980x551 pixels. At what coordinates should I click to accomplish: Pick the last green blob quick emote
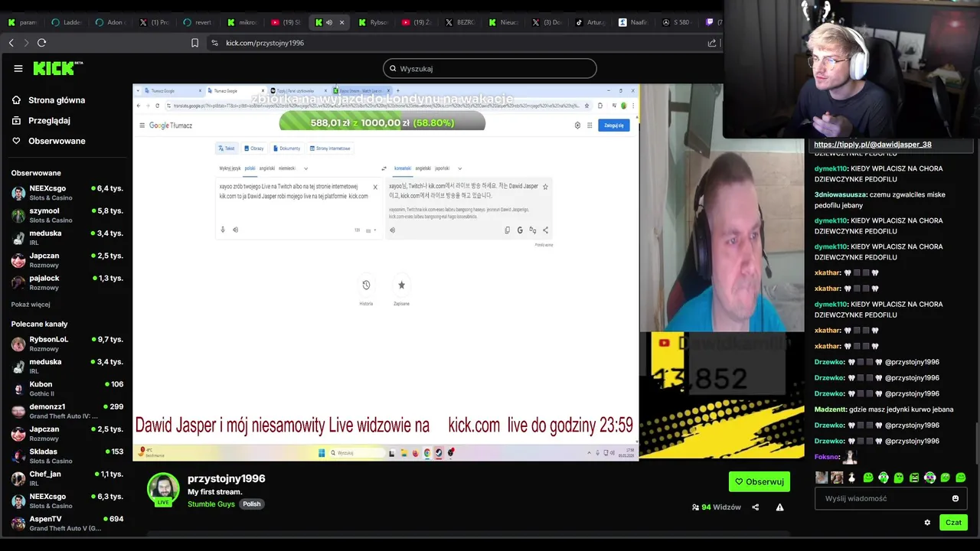tap(961, 478)
